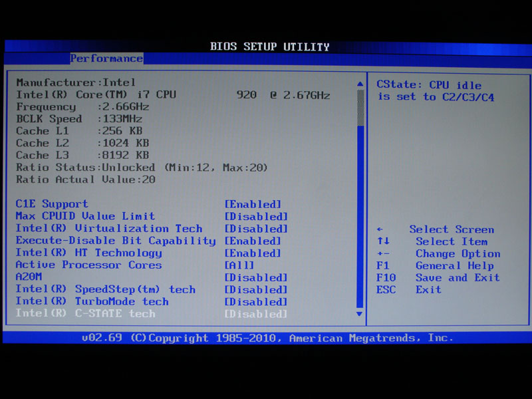Click the Ratio Actual Value:20 line
This screenshot has width=532, height=399.
86,179
